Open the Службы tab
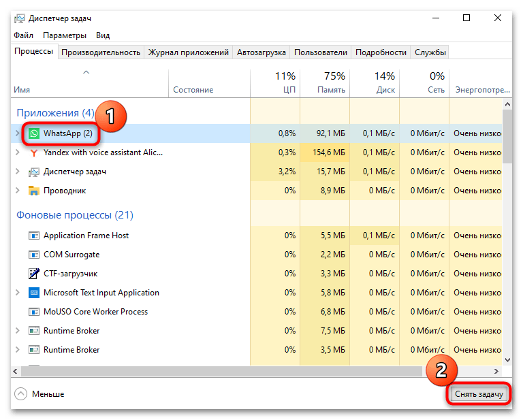The height and width of the screenshot is (420, 523). [x=430, y=52]
